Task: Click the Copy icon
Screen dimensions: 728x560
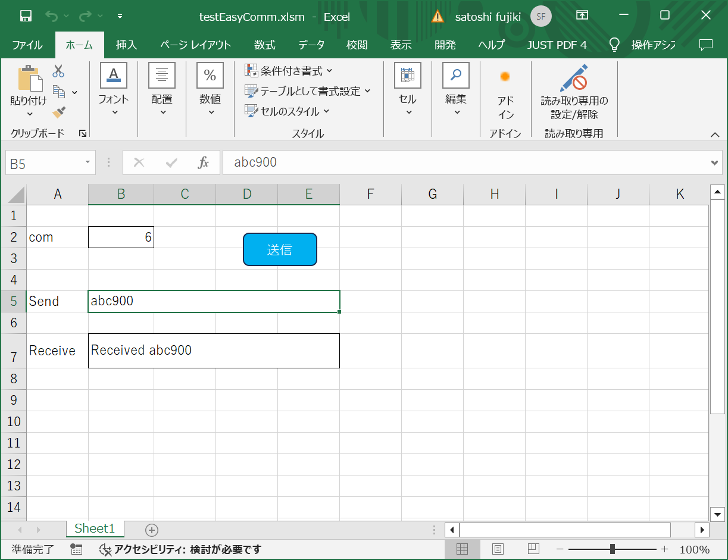Action: pyautogui.click(x=59, y=92)
